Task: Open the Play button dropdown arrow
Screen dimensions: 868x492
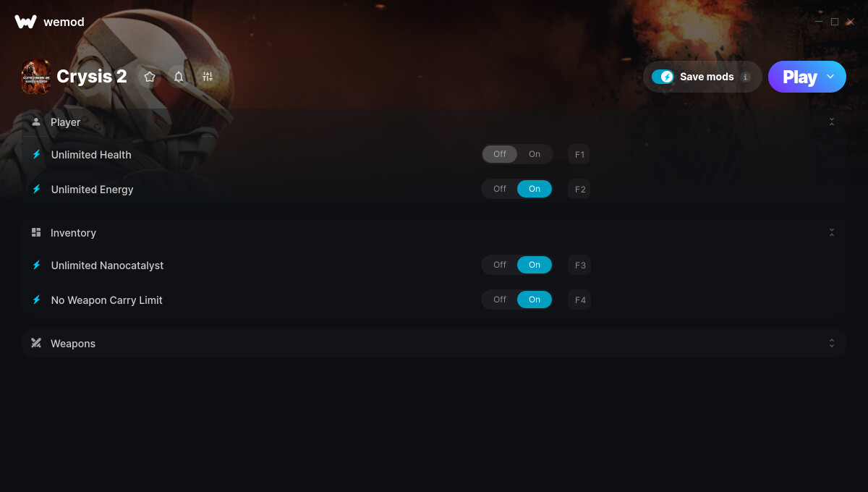Action: [830, 77]
